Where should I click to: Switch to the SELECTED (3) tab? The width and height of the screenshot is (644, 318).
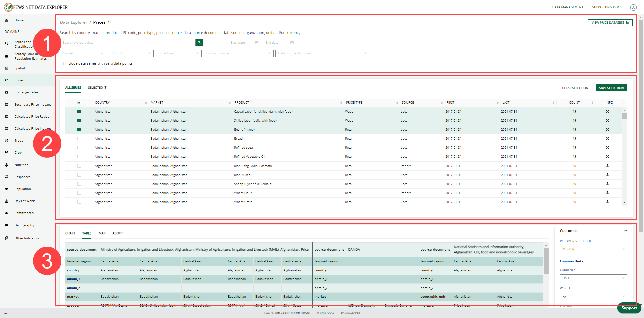pyautogui.click(x=98, y=87)
